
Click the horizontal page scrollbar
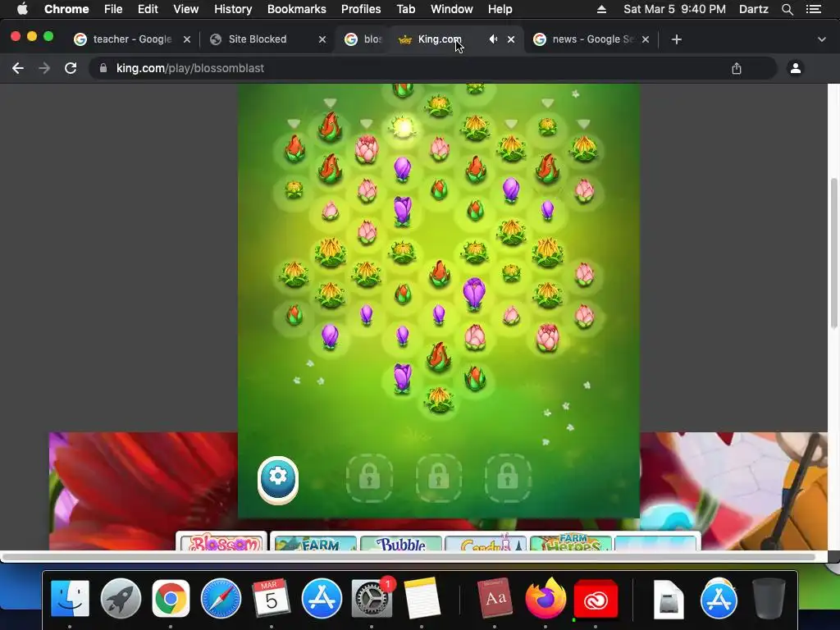point(409,557)
